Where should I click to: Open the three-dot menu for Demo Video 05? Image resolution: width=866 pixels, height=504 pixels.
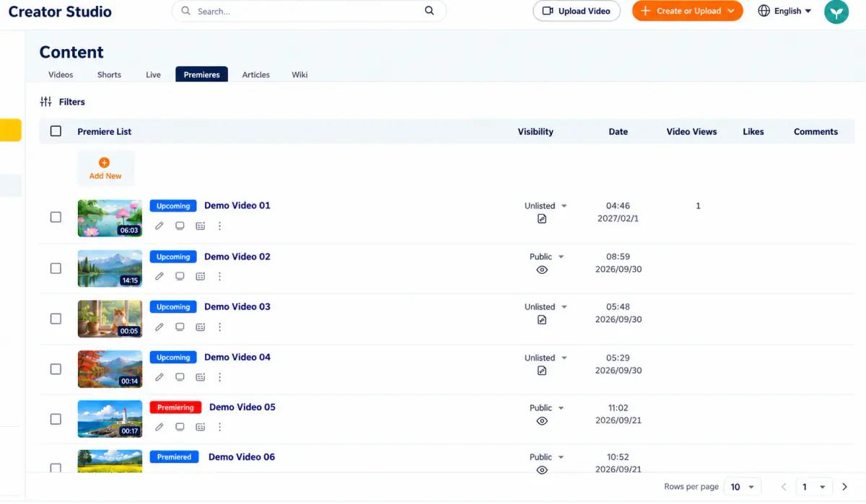pyautogui.click(x=220, y=427)
